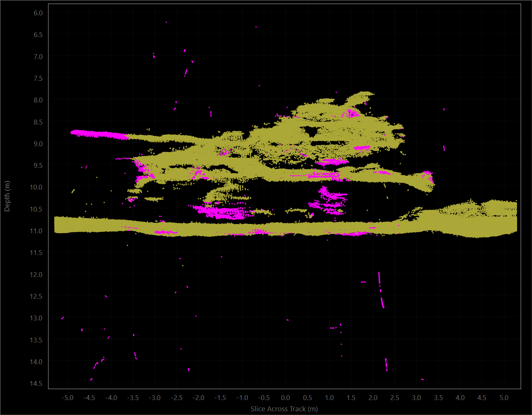Click the 6.0 depth tick label
The image size is (532, 415).
(38, 13)
